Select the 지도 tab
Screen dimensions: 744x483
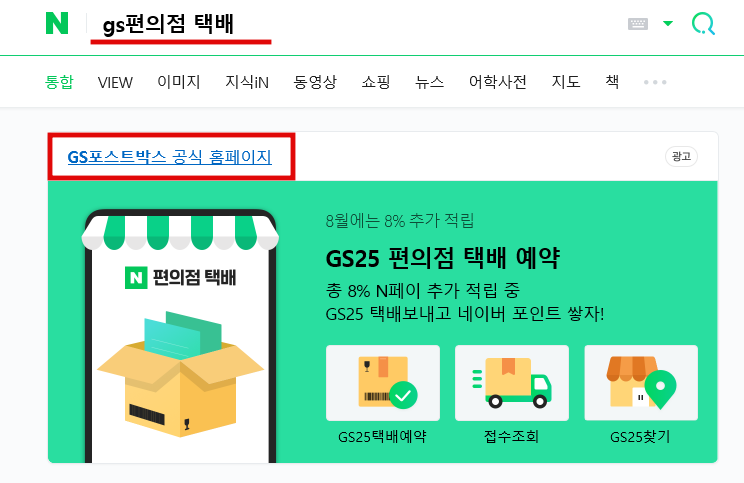(x=566, y=82)
